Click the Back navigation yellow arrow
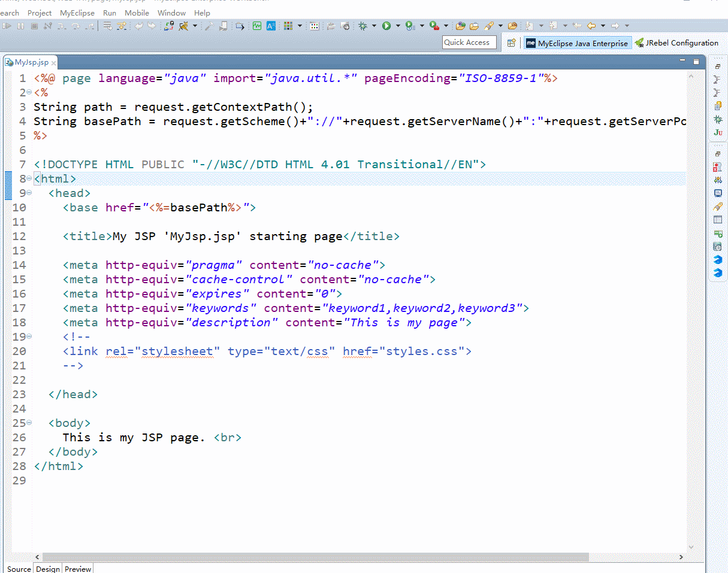This screenshot has height=573, width=728. [x=591, y=26]
